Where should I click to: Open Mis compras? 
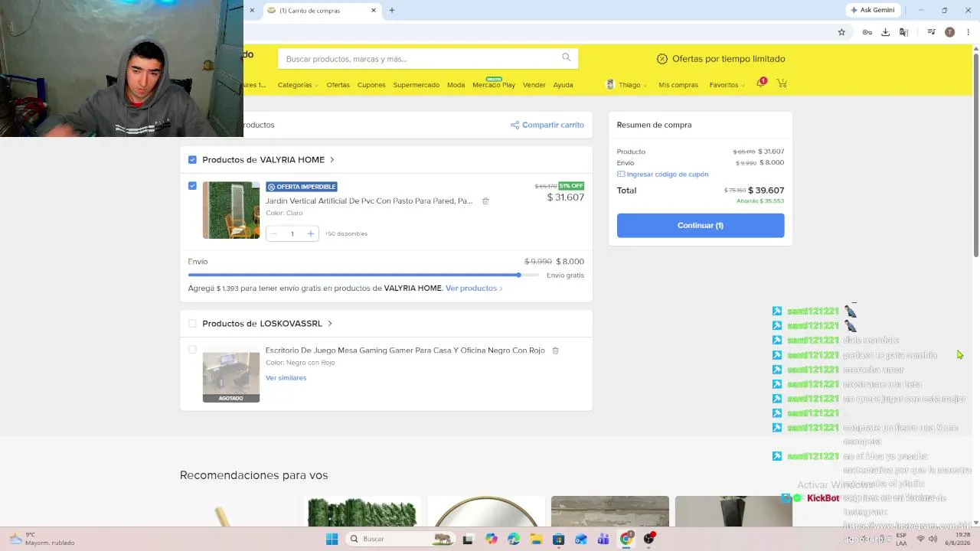point(678,85)
